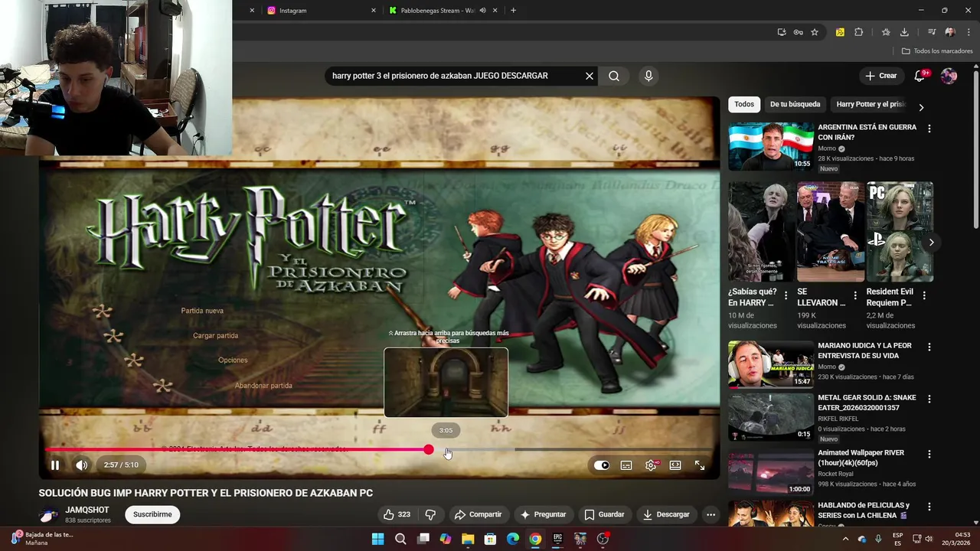Enter fullscreen mode in the player
Image resolution: width=980 pixels, height=551 pixels.
pos(700,465)
